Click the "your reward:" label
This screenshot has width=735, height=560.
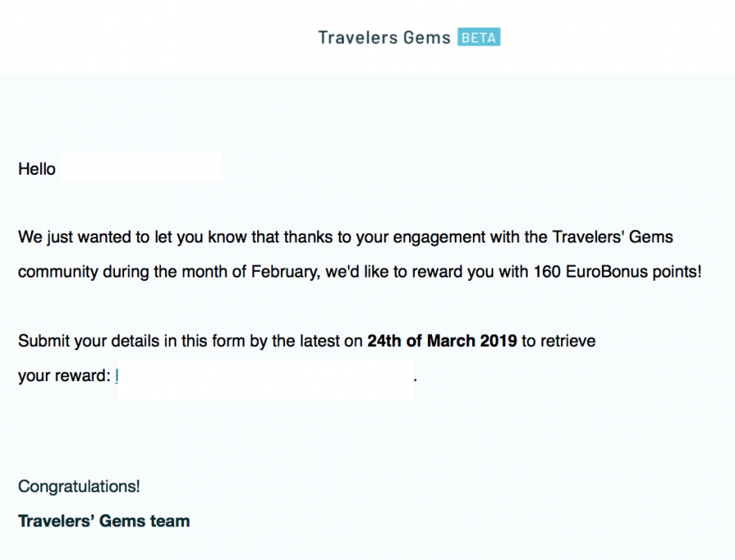click(64, 376)
